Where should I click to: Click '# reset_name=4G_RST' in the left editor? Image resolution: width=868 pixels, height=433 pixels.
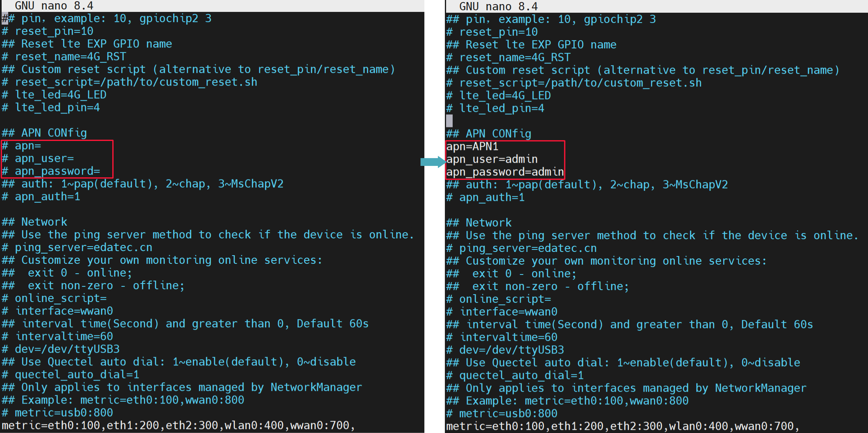[64, 57]
